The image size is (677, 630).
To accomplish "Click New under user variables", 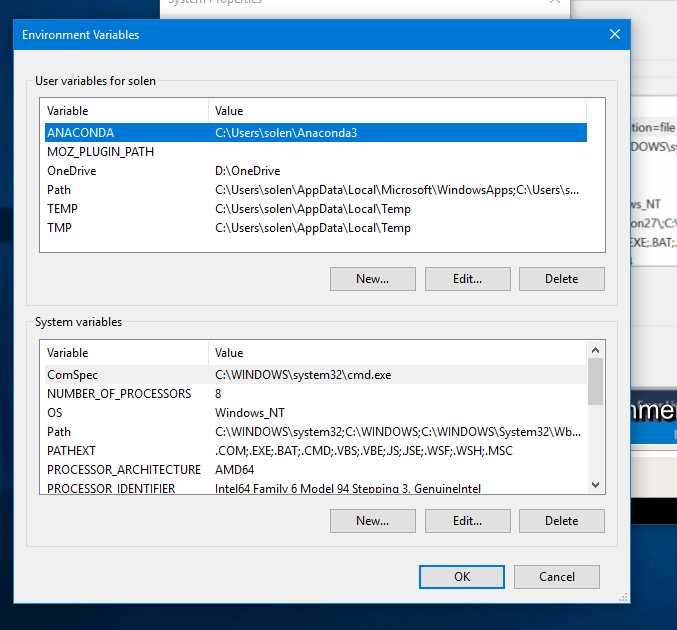I will coord(373,279).
